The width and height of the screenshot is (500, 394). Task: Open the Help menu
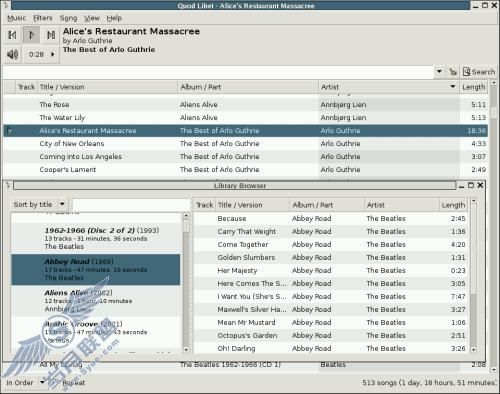(x=114, y=18)
